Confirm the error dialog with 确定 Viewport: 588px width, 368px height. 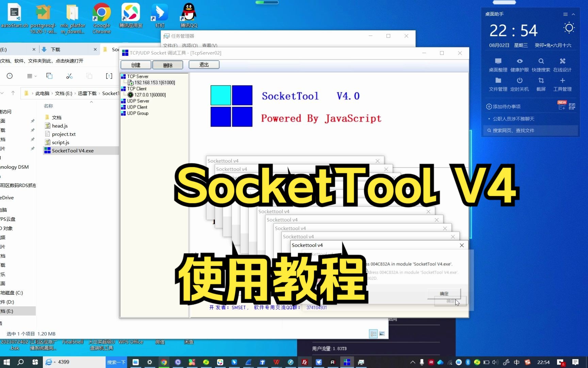coord(444,293)
